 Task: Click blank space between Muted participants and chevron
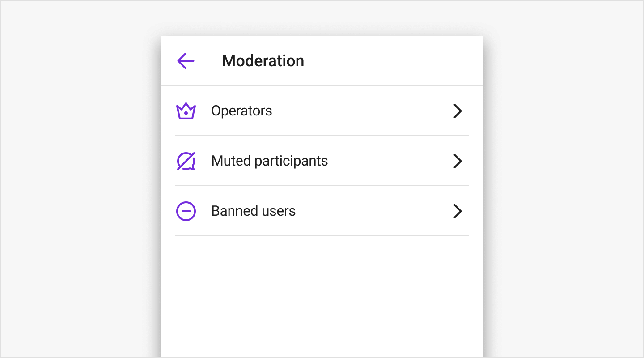point(390,161)
